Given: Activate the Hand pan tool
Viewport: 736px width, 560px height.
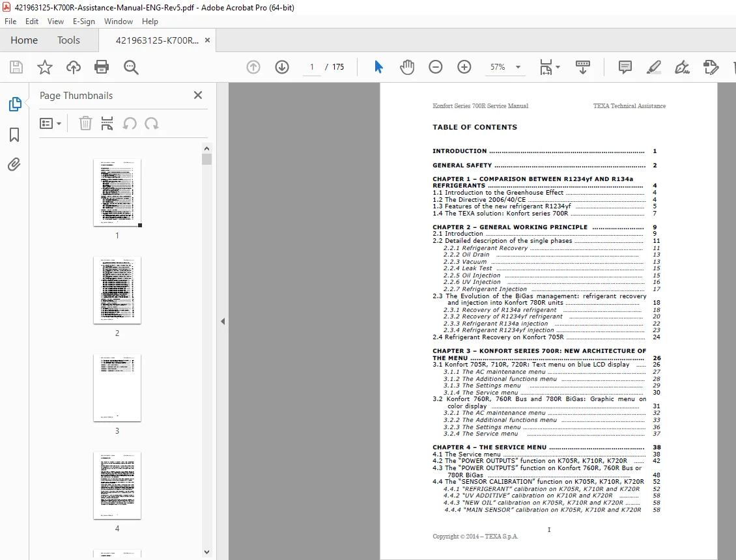Looking at the screenshot, I should (407, 67).
